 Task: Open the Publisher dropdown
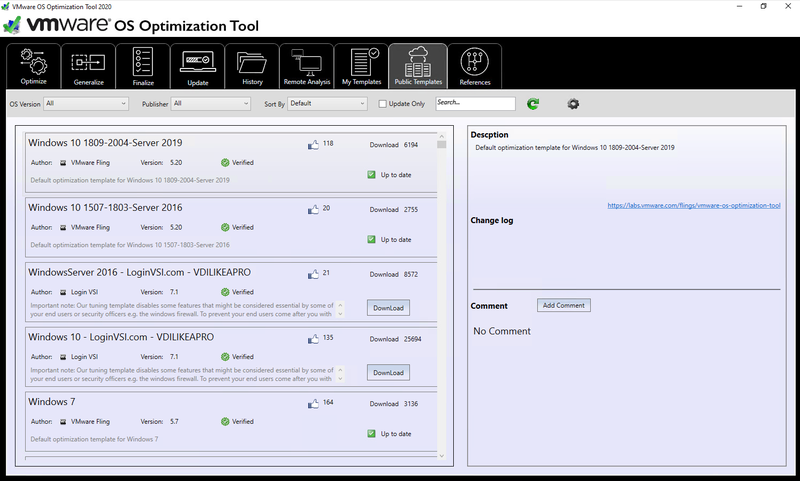(211, 103)
